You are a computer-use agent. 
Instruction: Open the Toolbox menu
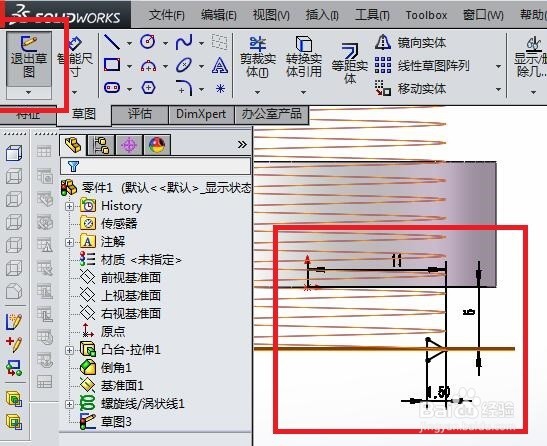(x=426, y=15)
